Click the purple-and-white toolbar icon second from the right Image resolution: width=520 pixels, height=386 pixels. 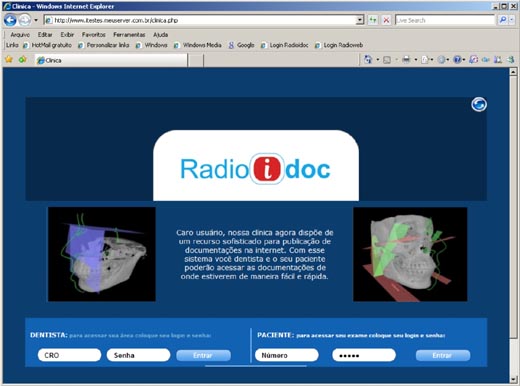pyautogui.click(x=498, y=60)
